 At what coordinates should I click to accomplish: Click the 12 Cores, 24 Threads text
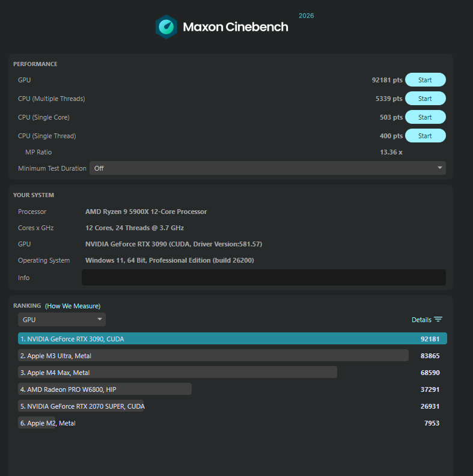coord(135,228)
